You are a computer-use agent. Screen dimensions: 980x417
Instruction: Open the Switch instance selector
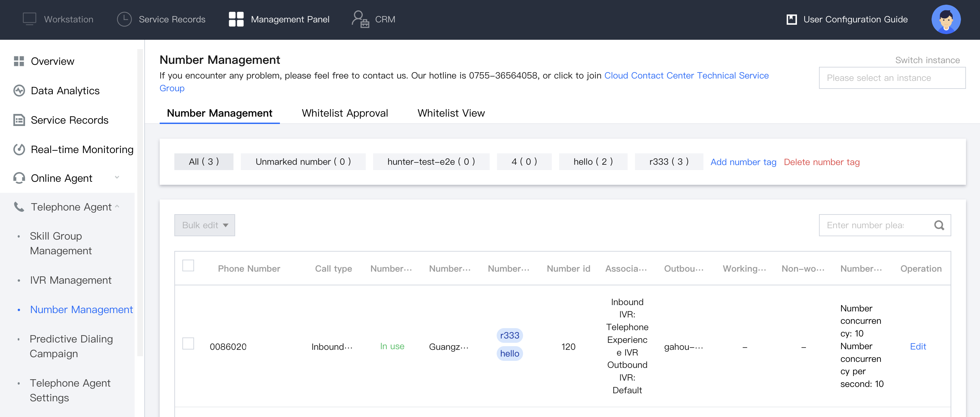tap(891, 78)
